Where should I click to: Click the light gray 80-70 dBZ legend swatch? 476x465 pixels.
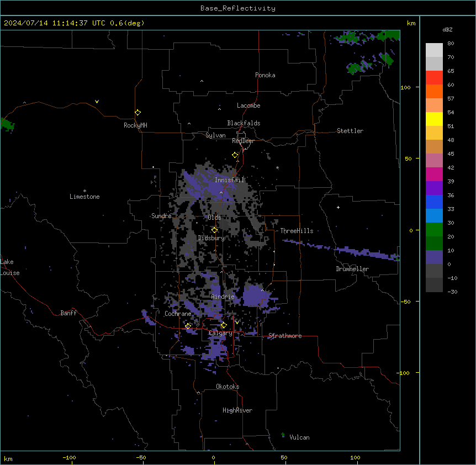click(x=434, y=50)
